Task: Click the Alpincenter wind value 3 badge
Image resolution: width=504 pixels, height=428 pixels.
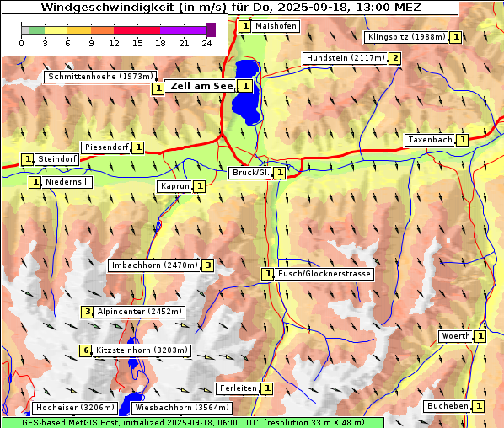Action: (87, 312)
